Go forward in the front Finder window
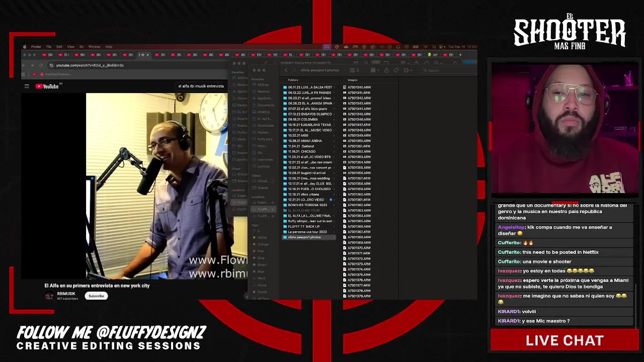This screenshot has width=644, height=362. click(294, 70)
